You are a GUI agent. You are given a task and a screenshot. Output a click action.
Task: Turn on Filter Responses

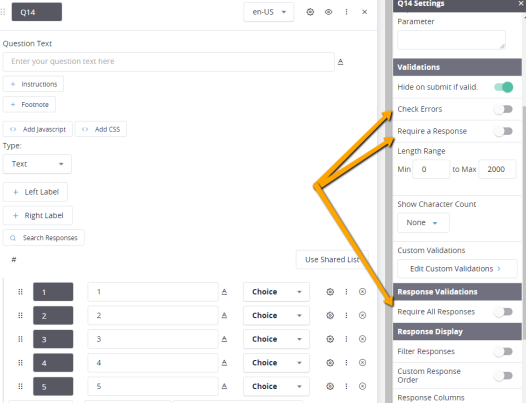504,352
